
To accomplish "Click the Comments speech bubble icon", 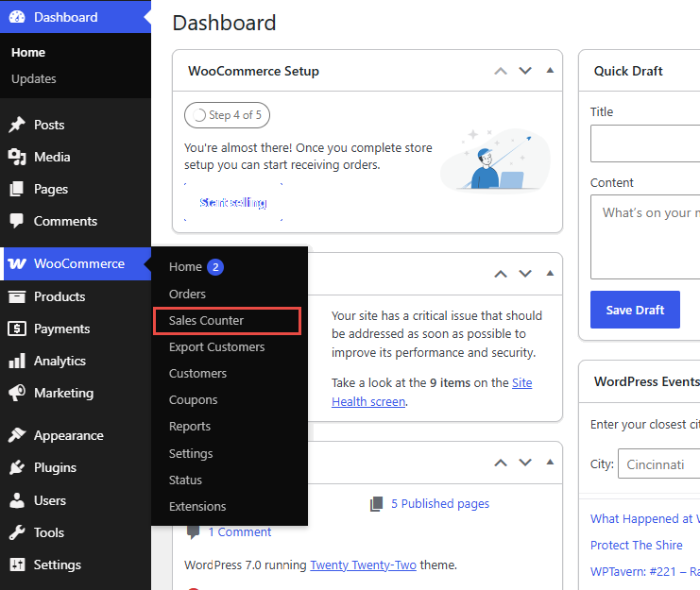I will pos(17,221).
